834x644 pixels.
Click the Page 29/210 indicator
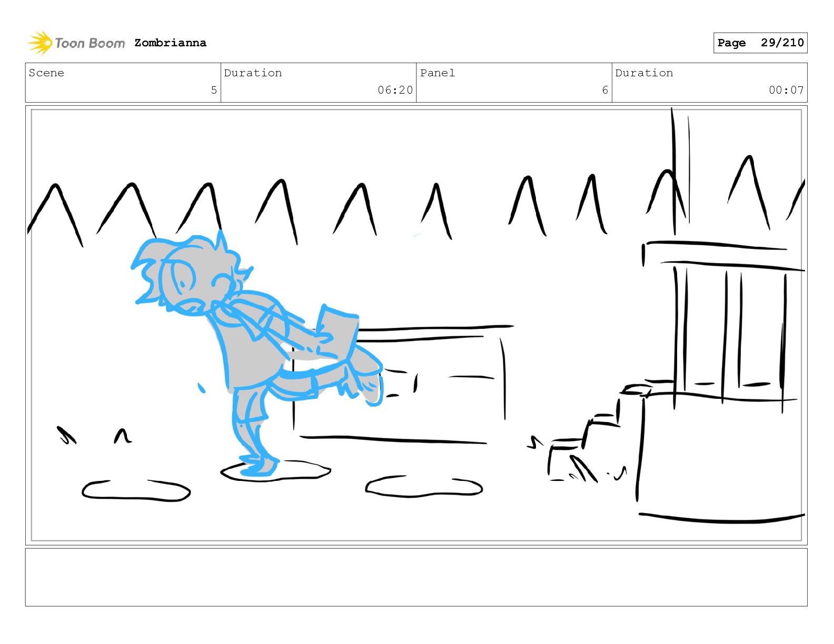[x=760, y=43]
